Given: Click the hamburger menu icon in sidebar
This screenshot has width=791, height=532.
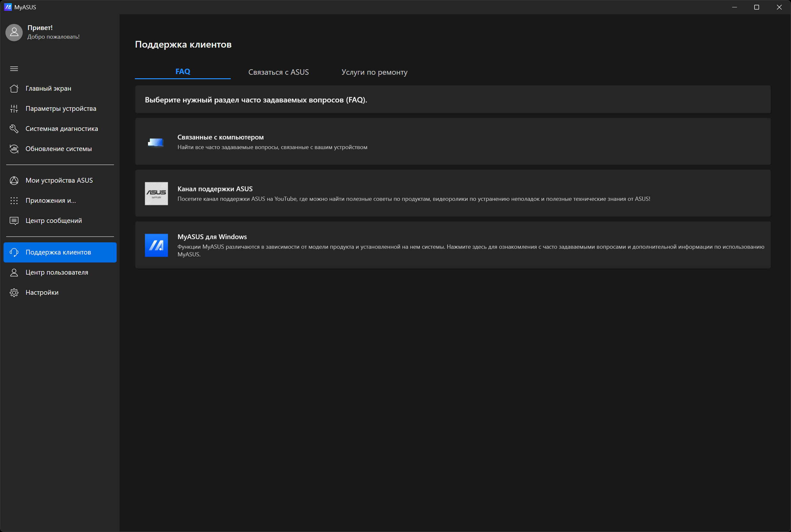Looking at the screenshot, I should (x=14, y=69).
